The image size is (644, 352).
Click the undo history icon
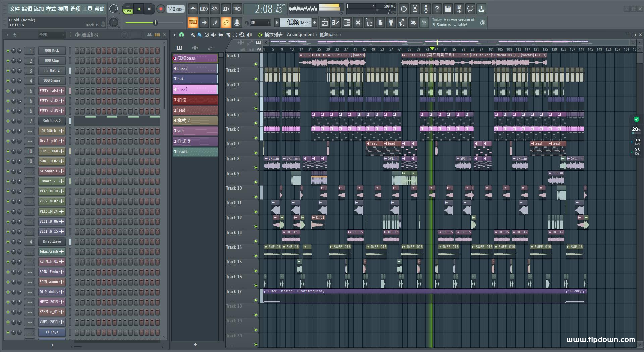coord(404,9)
